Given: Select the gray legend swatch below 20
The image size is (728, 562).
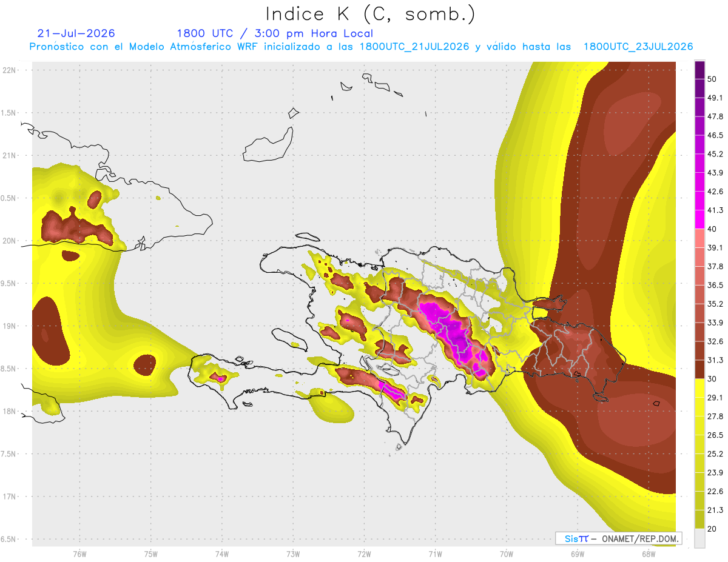Looking at the screenshot, I should pyautogui.click(x=700, y=538).
